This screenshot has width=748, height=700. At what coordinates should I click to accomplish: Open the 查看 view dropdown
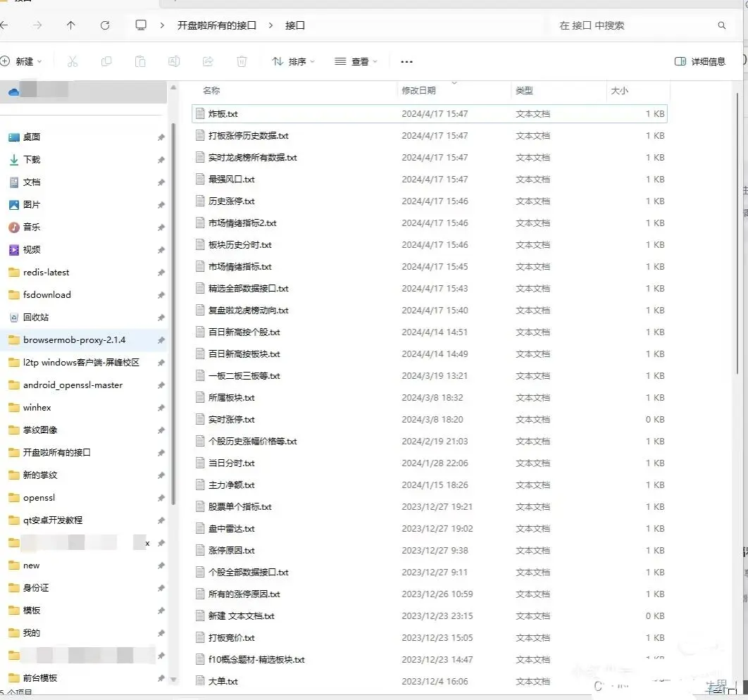tap(356, 61)
